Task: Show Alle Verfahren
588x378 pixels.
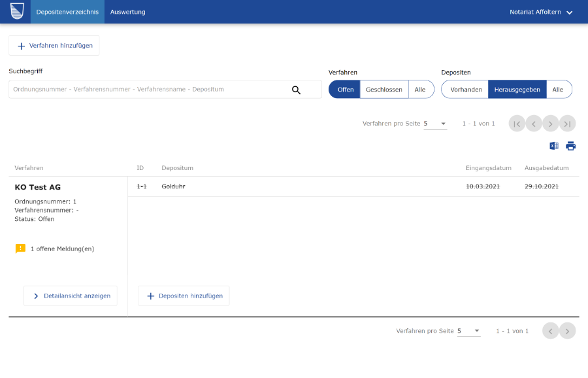Action: coord(421,90)
